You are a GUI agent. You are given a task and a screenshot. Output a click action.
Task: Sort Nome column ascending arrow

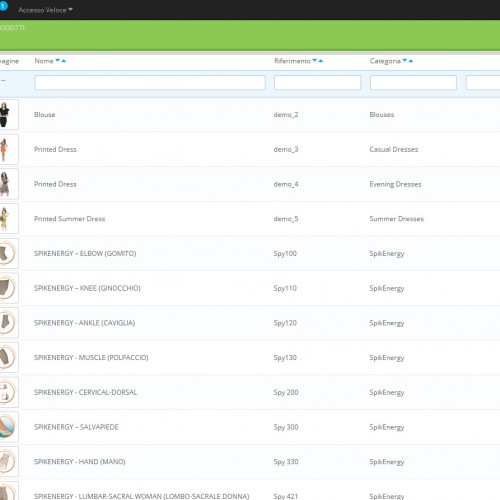point(64,61)
